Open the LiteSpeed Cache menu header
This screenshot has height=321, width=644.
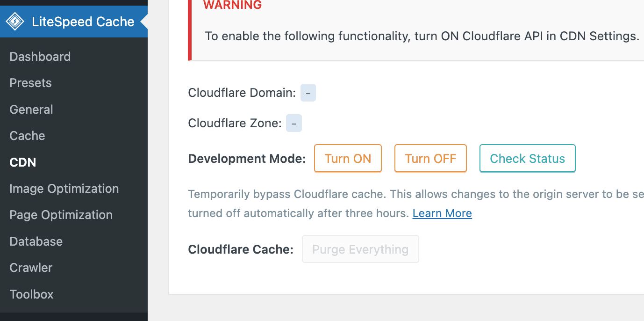pos(83,21)
